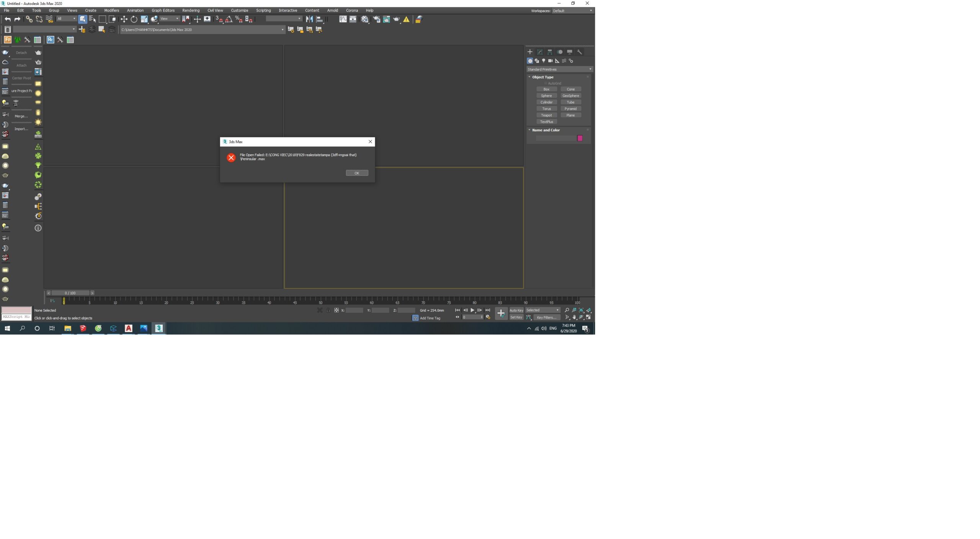
Task: Toggle the AutoGrid checkbox
Action: (x=546, y=83)
